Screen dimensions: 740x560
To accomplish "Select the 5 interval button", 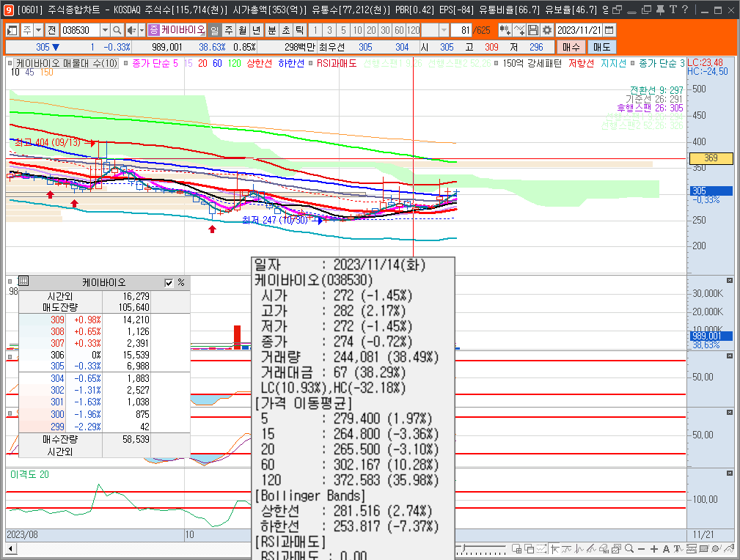I will [343, 31].
